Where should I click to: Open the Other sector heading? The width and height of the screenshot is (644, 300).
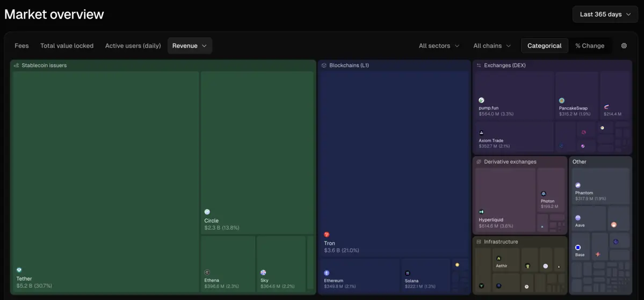click(580, 162)
